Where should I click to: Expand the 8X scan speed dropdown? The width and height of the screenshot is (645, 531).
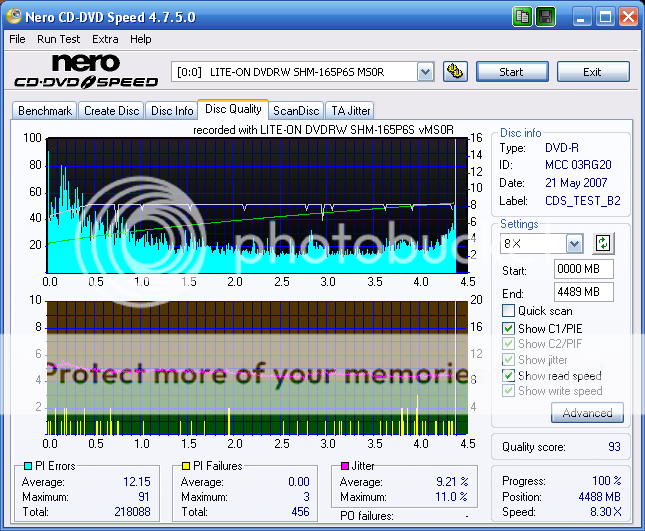coord(574,244)
